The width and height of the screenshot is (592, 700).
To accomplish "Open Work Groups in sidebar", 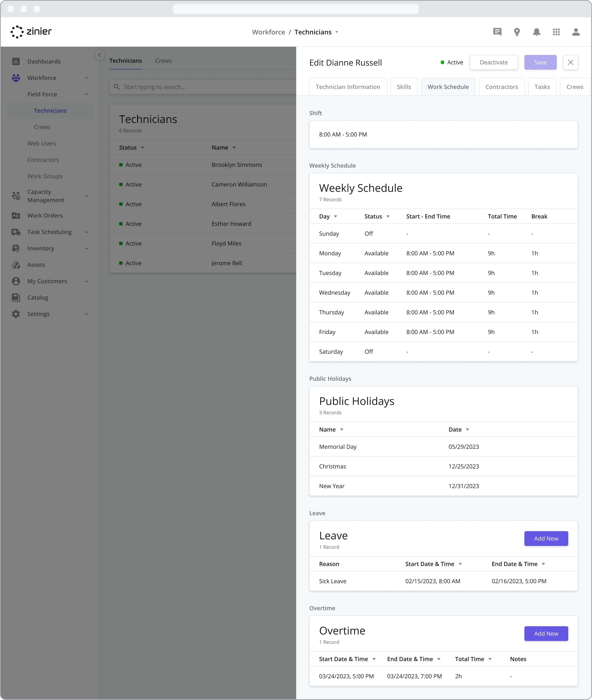I will point(45,176).
